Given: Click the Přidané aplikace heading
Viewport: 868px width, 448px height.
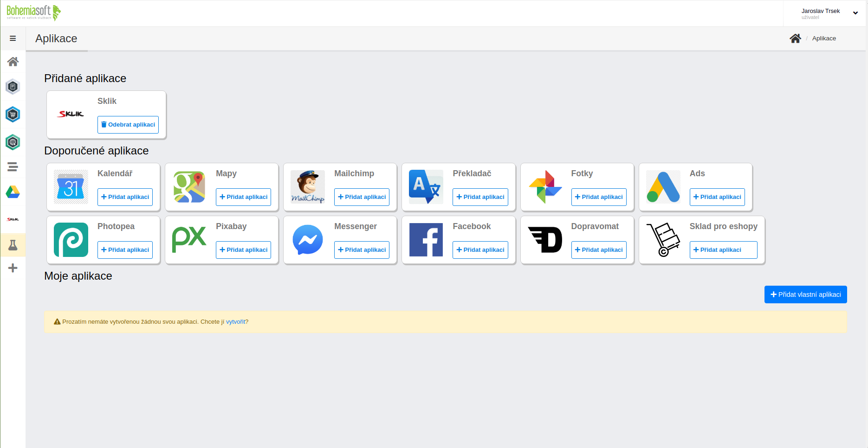Looking at the screenshot, I should click(x=85, y=78).
